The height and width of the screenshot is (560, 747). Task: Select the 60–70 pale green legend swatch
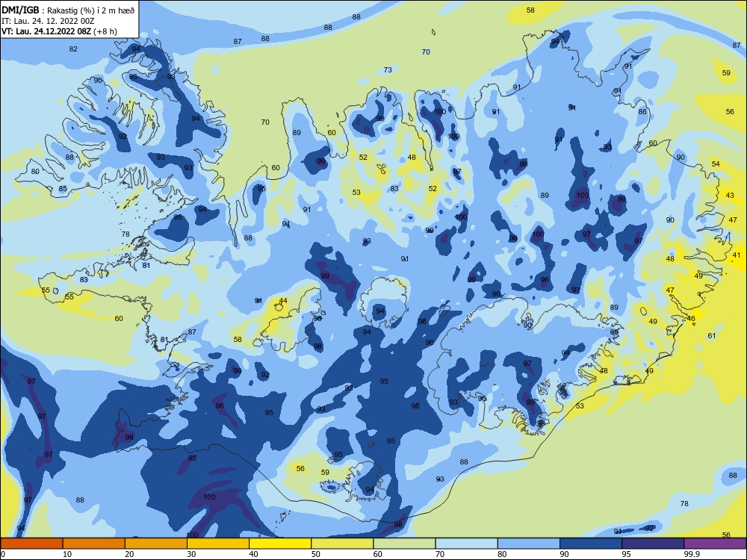[404, 544]
